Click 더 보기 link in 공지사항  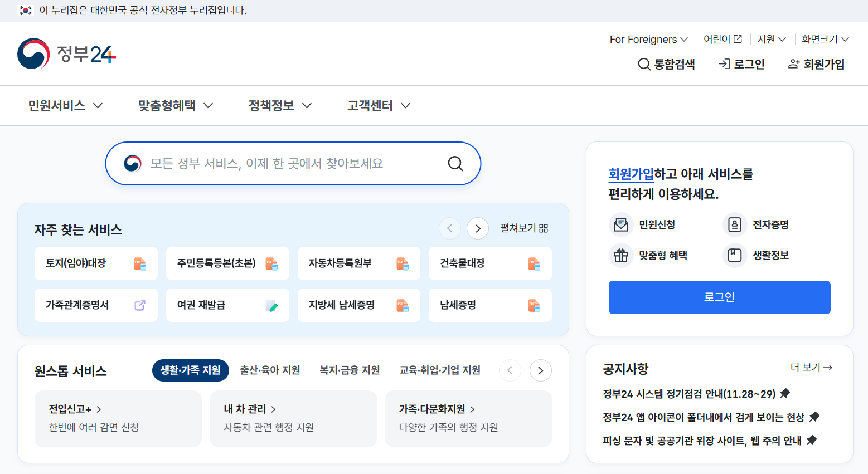[x=811, y=368]
